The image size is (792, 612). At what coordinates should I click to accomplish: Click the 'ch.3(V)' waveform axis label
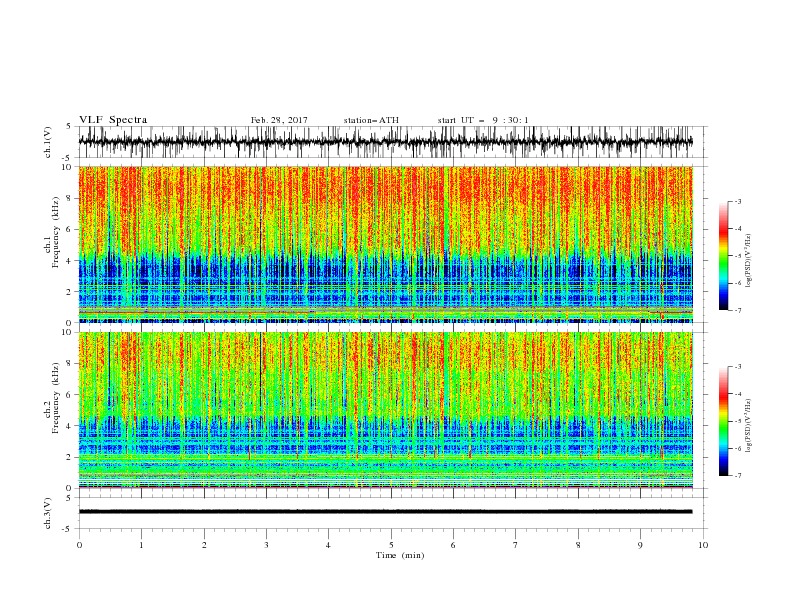coord(48,513)
